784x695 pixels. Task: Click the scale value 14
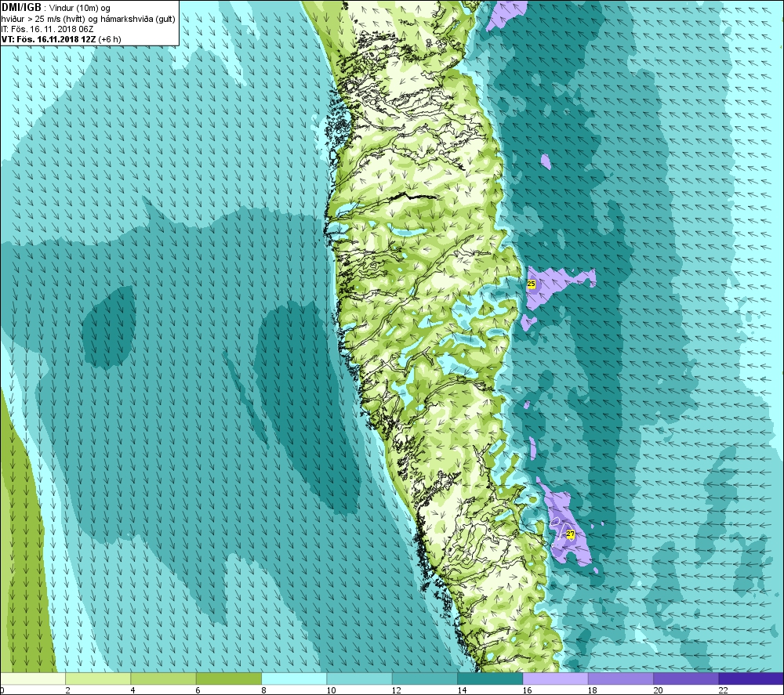point(462,690)
